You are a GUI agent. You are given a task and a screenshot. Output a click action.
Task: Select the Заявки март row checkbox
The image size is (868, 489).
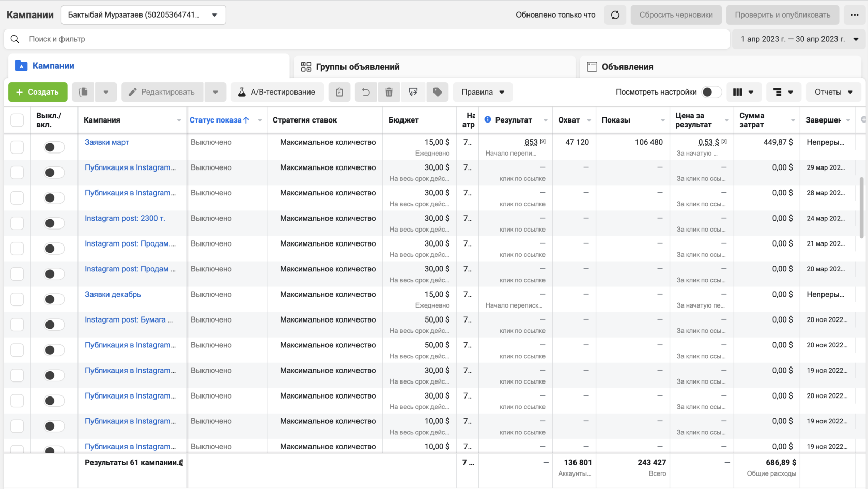(x=17, y=147)
